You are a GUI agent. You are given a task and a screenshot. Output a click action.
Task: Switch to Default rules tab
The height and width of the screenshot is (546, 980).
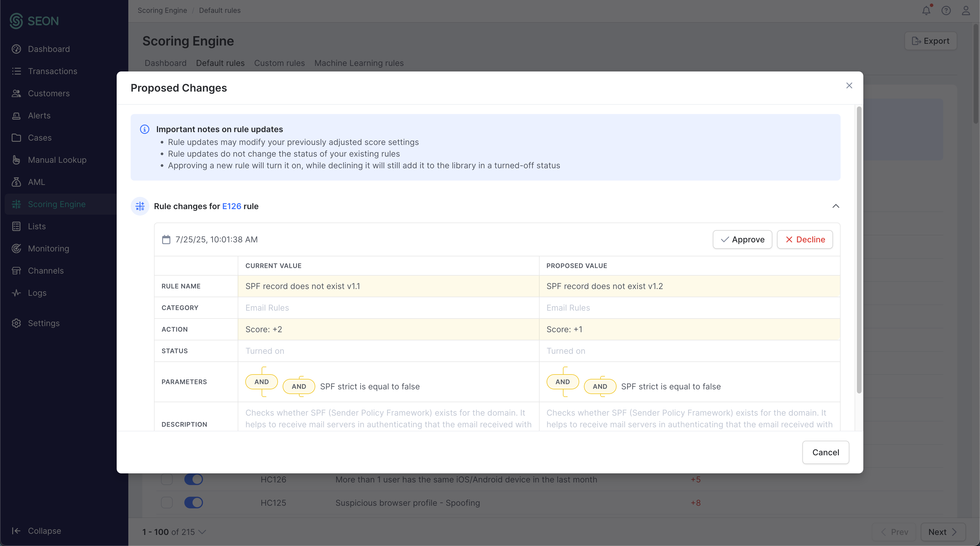pos(220,63)
